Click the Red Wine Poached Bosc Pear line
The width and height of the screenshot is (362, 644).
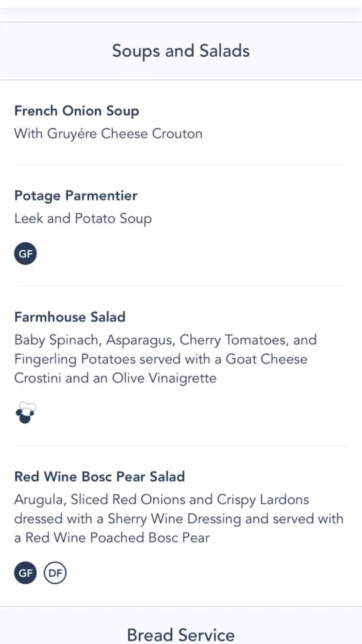click(112, 538)
